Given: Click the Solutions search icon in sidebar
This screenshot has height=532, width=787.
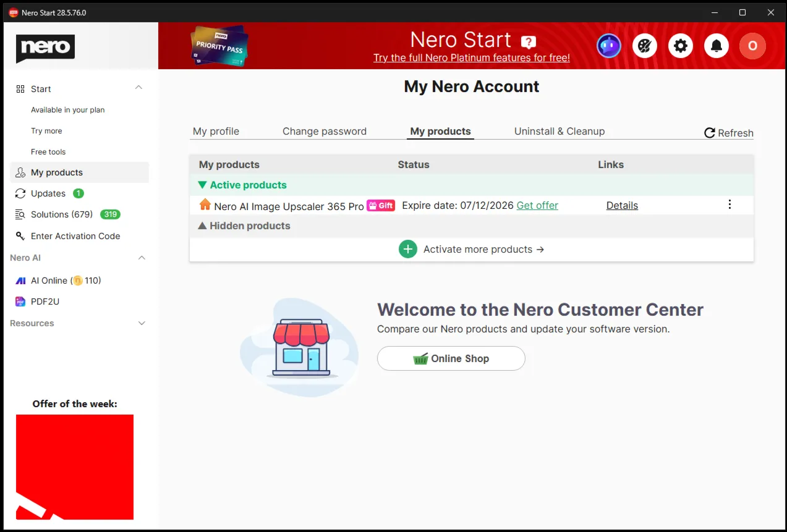Looking at the screenshot, I should [x=20, y=214].
